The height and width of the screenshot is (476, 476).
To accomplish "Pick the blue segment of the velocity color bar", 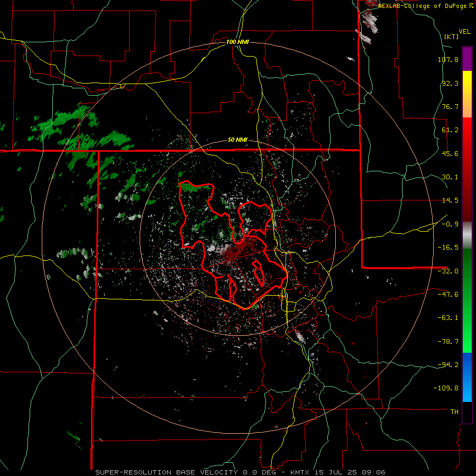I will point(467,377).
